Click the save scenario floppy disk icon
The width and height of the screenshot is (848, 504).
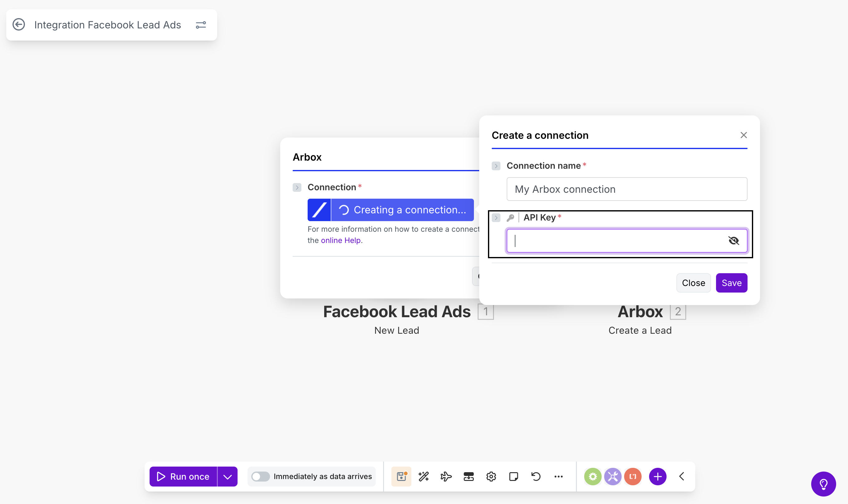(401, 477)
